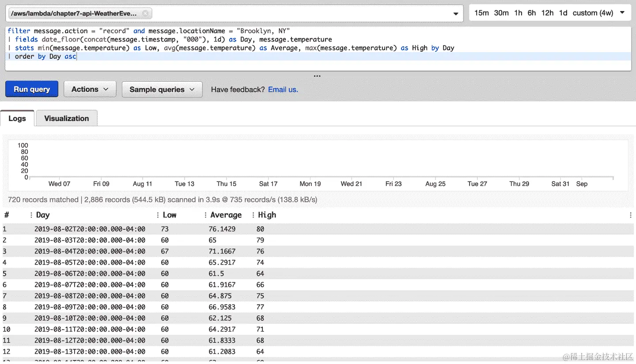Click High value 79 in row 2
Screen dimensions: 636x364
click(260, 240)
